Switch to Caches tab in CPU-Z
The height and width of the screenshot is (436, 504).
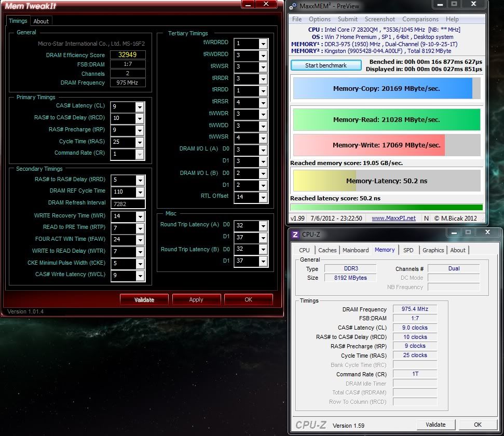pos(327,250)
